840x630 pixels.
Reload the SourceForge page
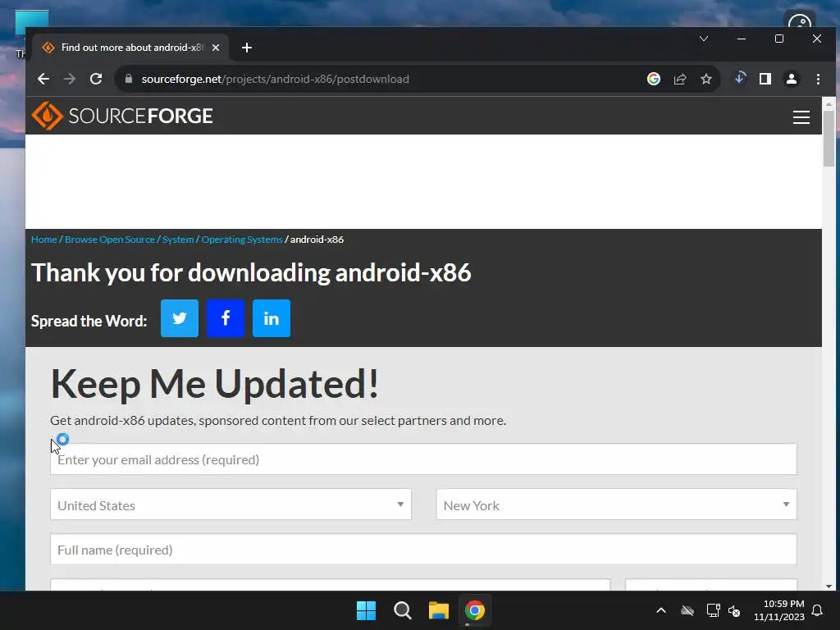(x=96, y=79)
